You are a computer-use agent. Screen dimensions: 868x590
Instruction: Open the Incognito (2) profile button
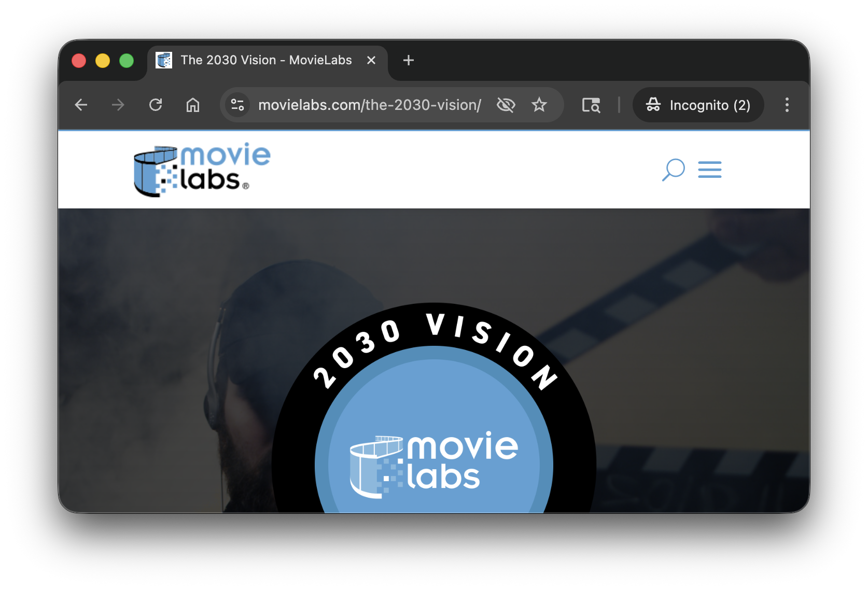(698, 105)
